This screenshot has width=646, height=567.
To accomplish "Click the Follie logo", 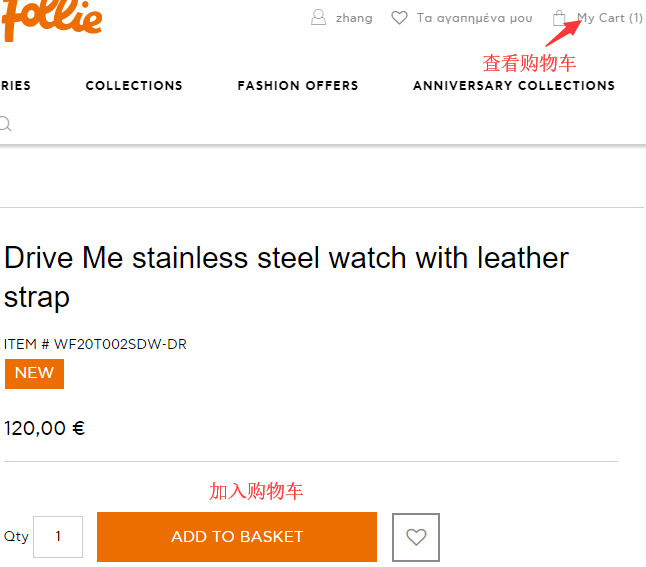I will [x=51, y=20].
